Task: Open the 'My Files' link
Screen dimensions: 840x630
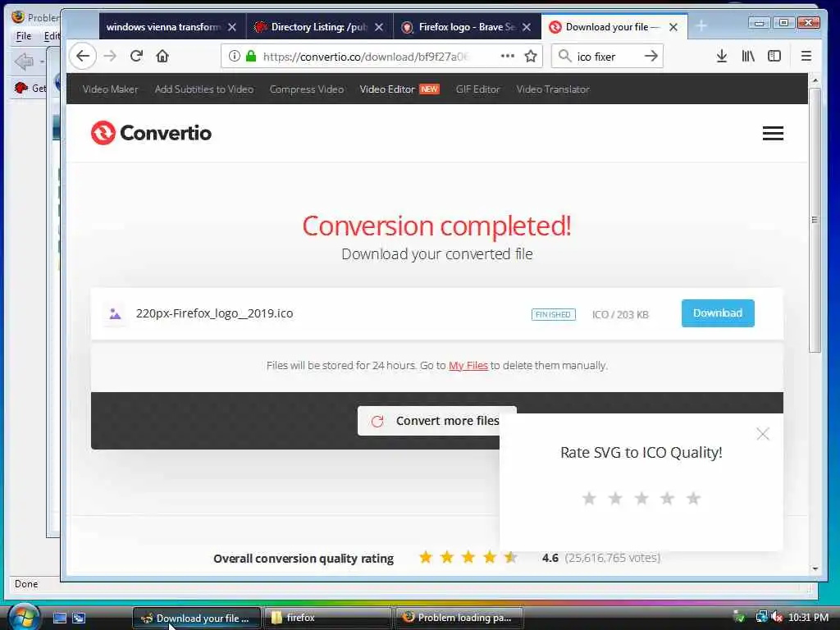Action: (468, 365)
